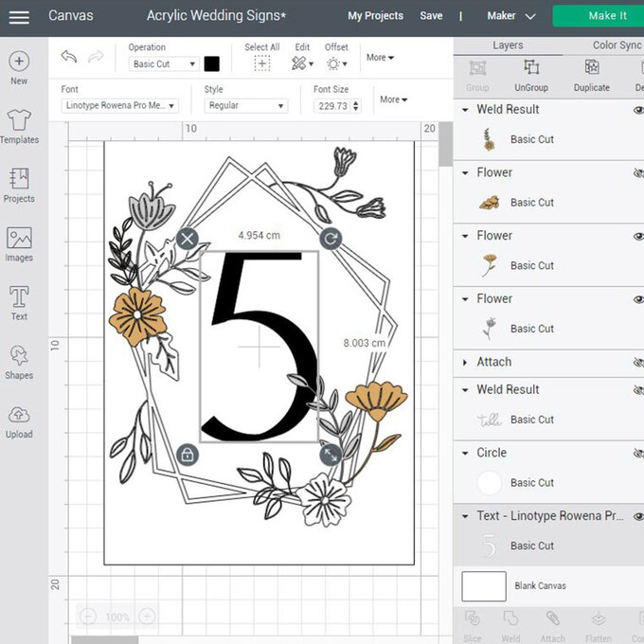This screenshot has width=644, height=644.
Task: Click the Duplicate icon in Layers panel
Action: (x=591, y=74)
